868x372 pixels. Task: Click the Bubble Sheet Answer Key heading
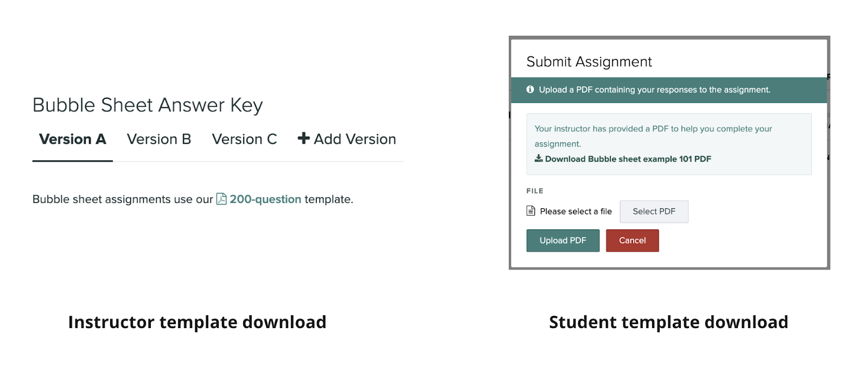point(148,105)
